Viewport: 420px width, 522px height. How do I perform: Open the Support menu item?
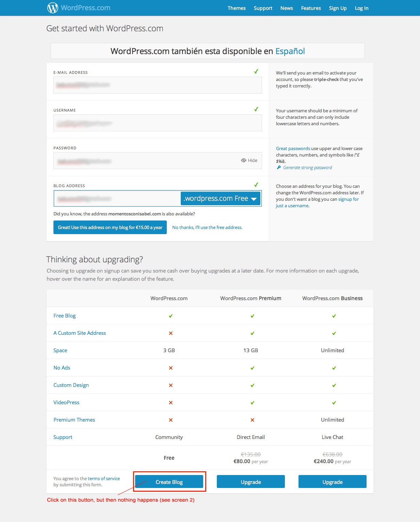pyautogui.click(x=263, y=8)
